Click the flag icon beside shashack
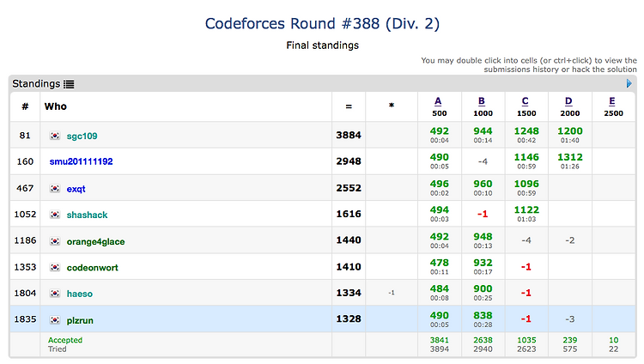 [x=55, y=215]
